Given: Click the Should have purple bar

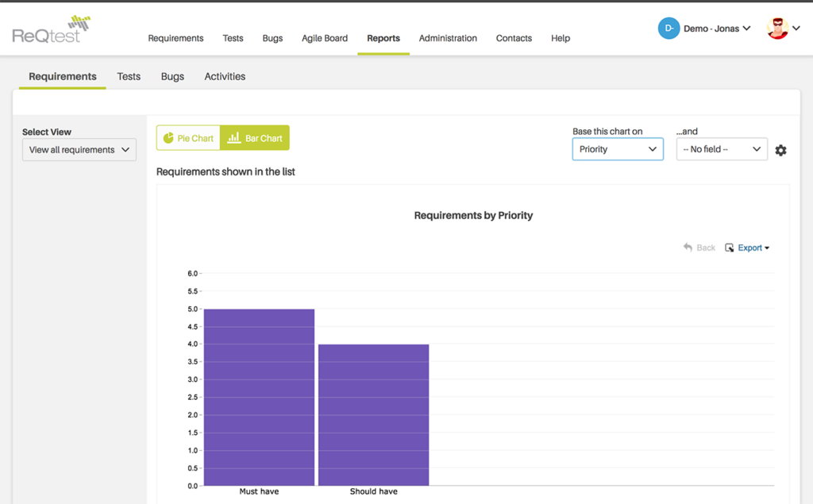Looking at the screenshot, I should point(373,414).
